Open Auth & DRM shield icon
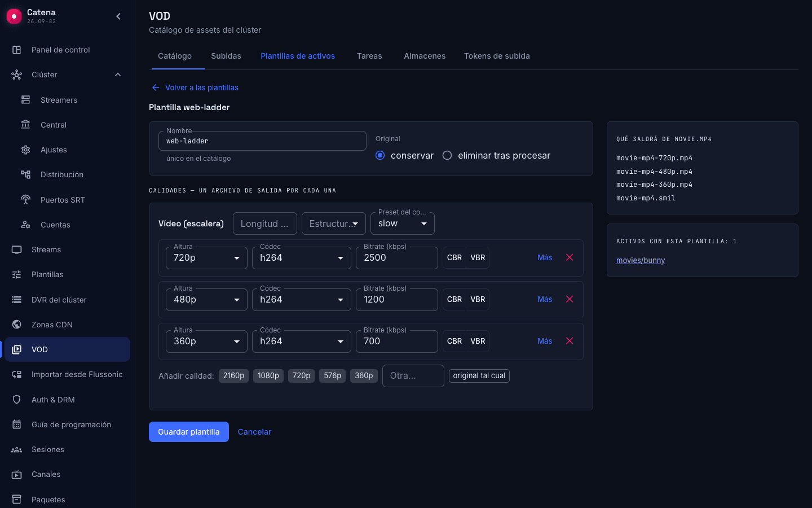The width and height of the screenshot is (812, 508). tap(17, 400)
